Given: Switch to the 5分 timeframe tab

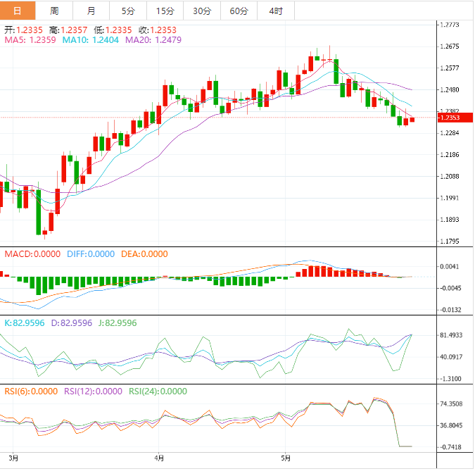Looking at the screenshot, I should click(128, 11).
